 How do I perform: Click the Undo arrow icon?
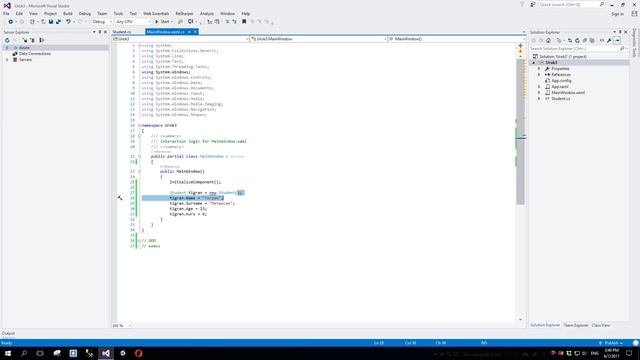point(68,22)
